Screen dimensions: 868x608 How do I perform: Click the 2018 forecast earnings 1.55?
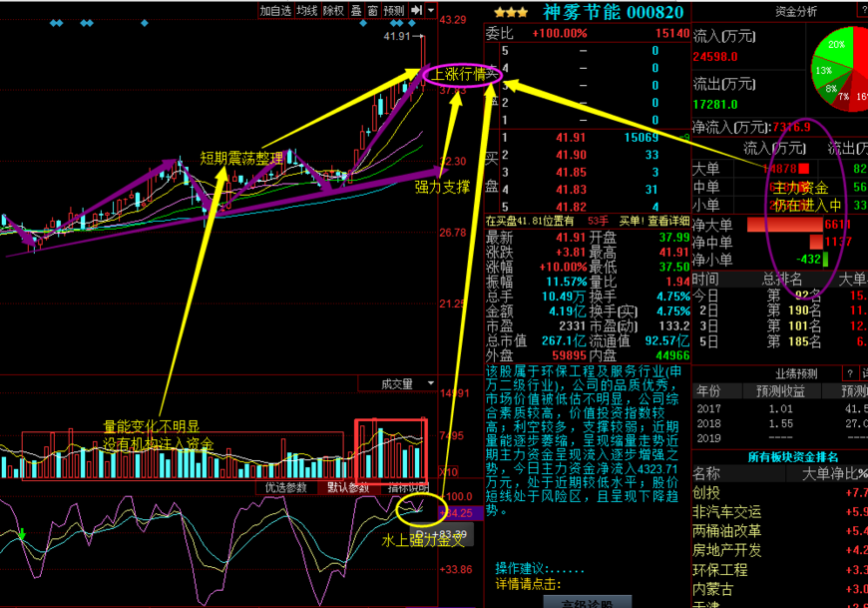(780, 423)
